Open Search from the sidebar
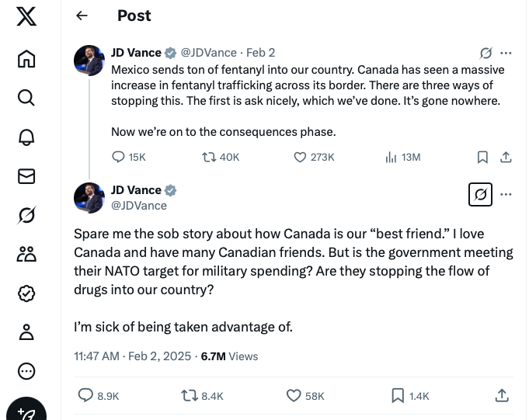The image size is (529, 420). click(26, 97)
